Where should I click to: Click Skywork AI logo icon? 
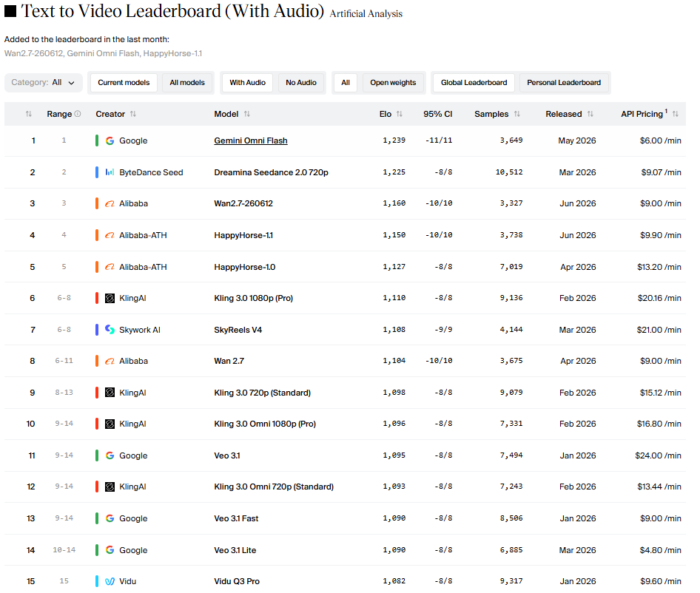(110, 330)
